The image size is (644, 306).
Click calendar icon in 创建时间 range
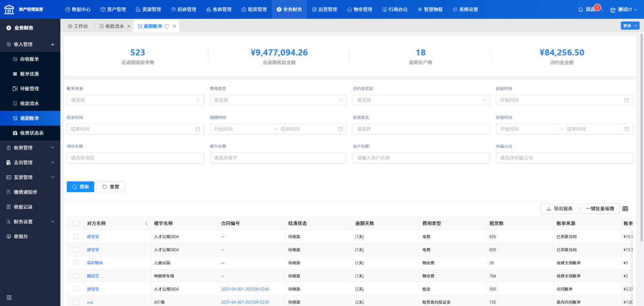pos(340,129)
